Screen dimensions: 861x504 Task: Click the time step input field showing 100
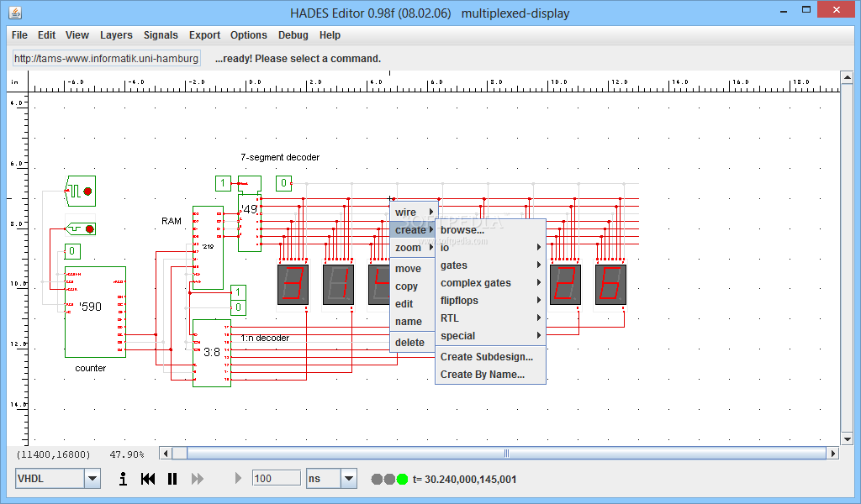point(276,478)
